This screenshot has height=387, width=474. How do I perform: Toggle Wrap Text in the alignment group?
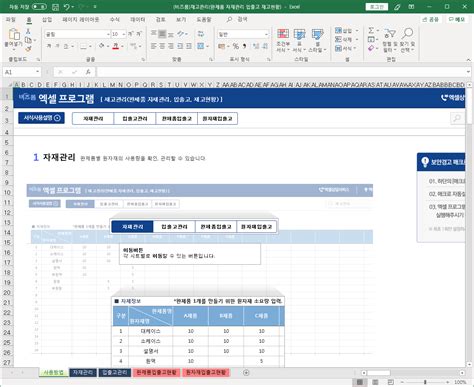tap(201, 34)
